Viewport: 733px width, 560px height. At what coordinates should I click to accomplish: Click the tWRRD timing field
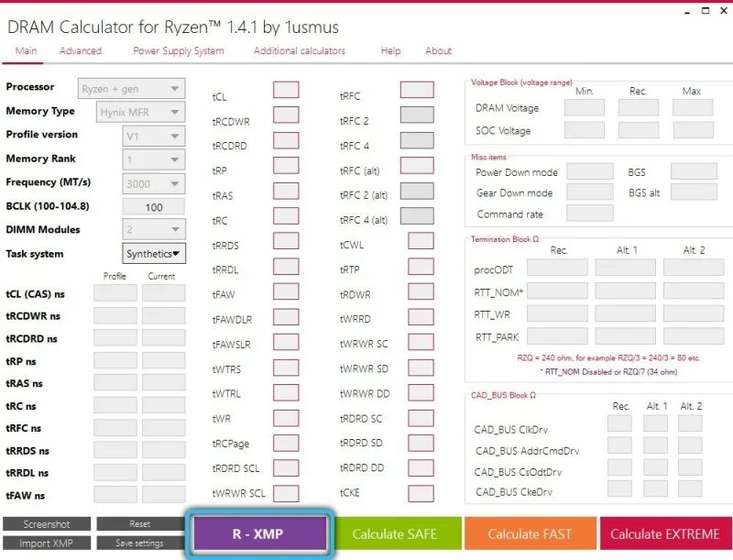(421, 317)
